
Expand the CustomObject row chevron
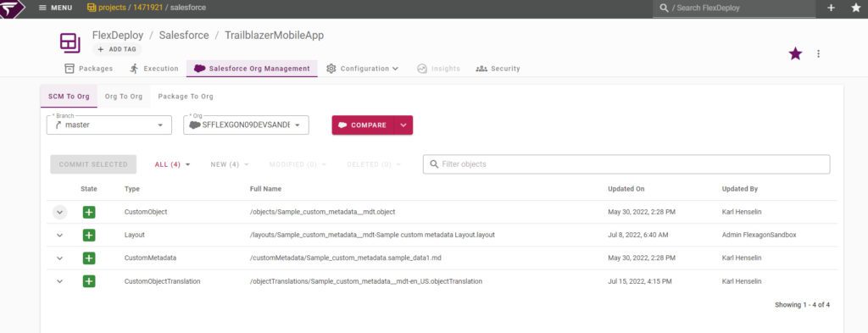pos(60,212)
